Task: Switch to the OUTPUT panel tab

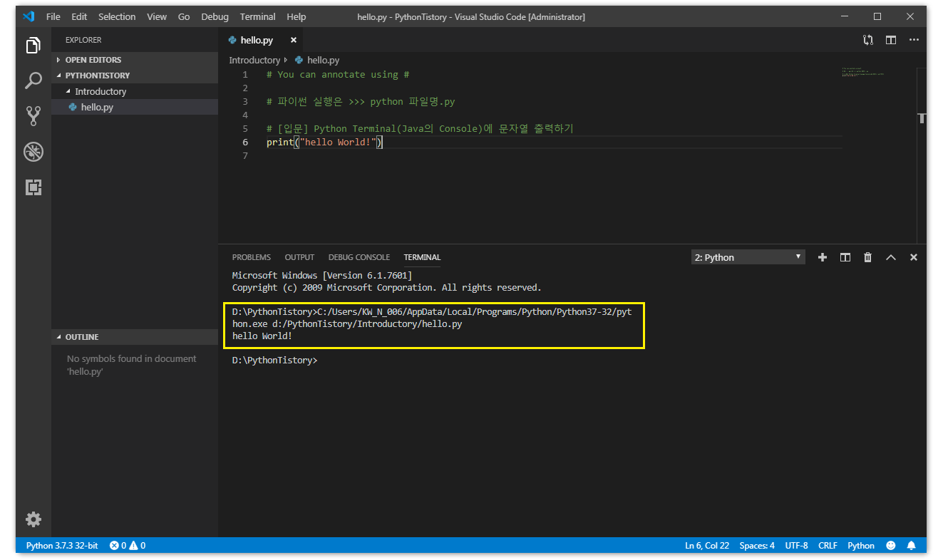Action: 299,257
